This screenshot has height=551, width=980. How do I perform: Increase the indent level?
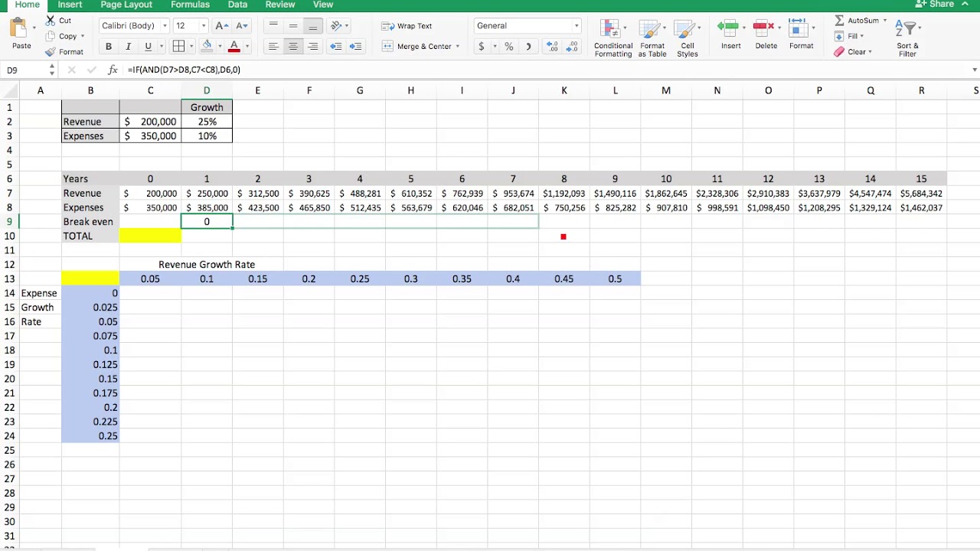point(356,47)
